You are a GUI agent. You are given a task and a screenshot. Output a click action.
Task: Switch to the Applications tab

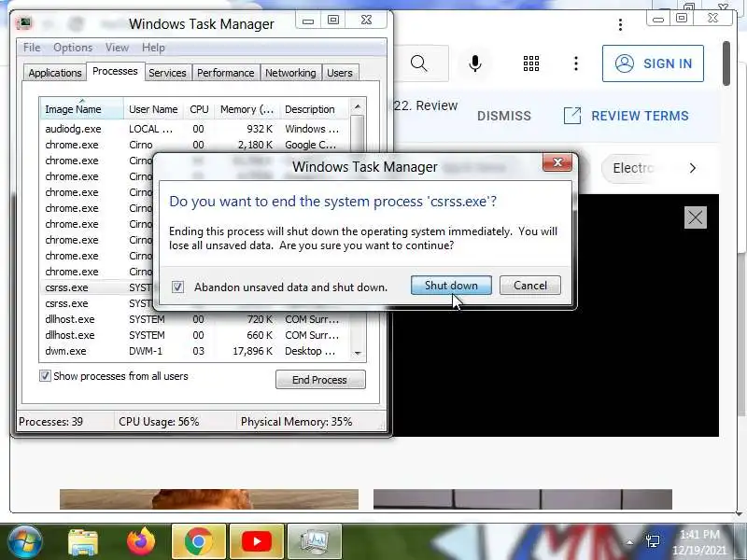pos(55,73)
